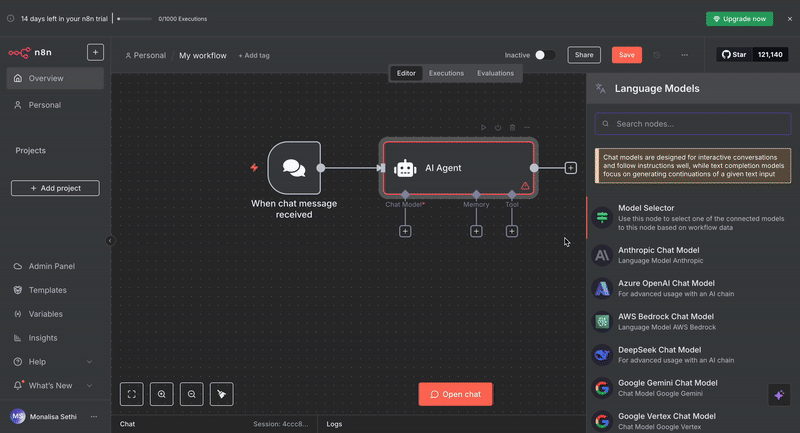Switch to the Editor tab
800x433 pixels.
[x=406, y=73]
